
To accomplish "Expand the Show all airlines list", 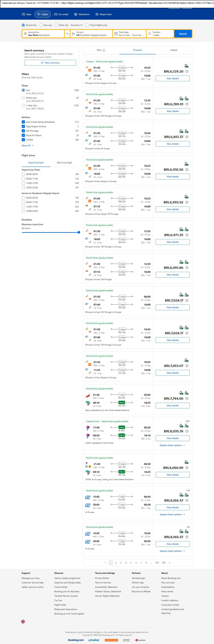I will (27, 145).
